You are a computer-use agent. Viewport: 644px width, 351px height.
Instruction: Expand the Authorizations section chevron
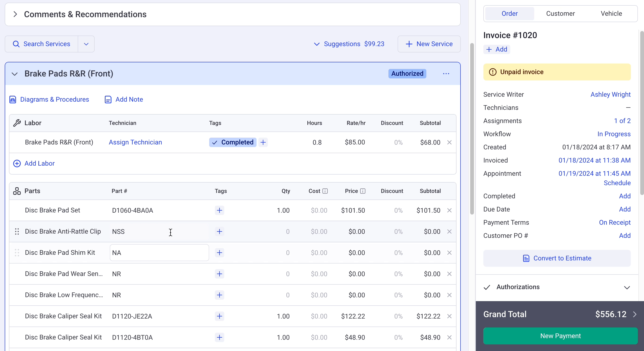627,287
